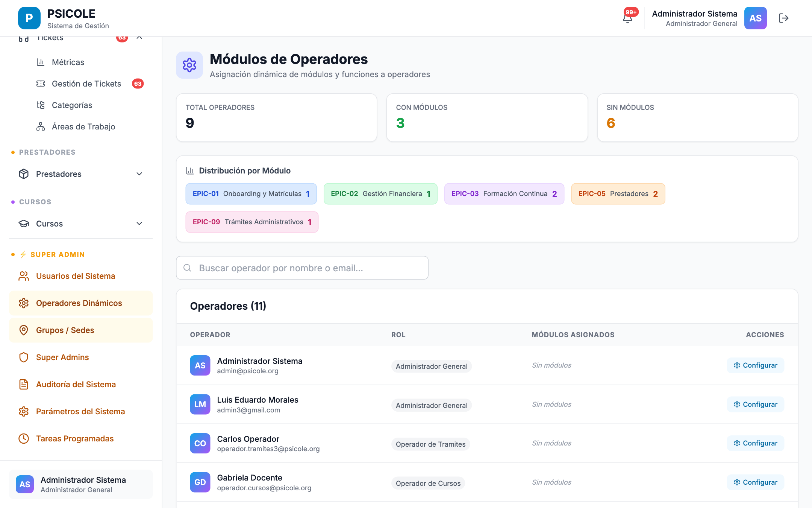Configurar Administrador Sistema operator

(x=756, y=365)
